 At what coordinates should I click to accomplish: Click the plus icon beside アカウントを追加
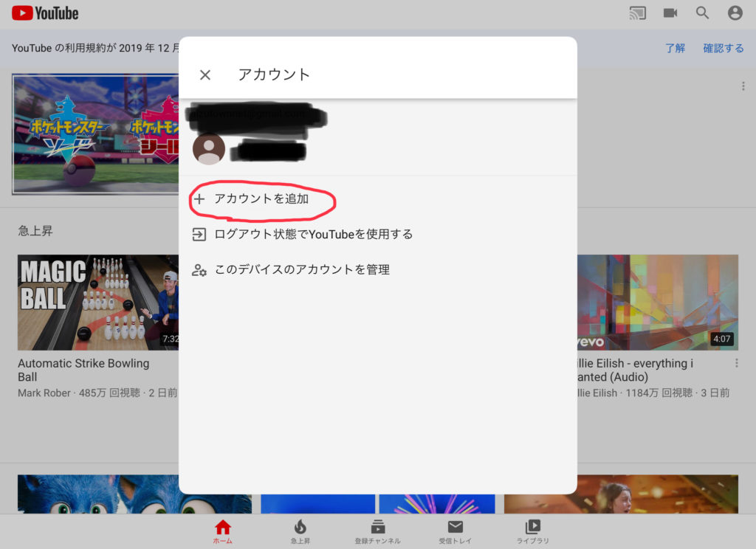199,198
